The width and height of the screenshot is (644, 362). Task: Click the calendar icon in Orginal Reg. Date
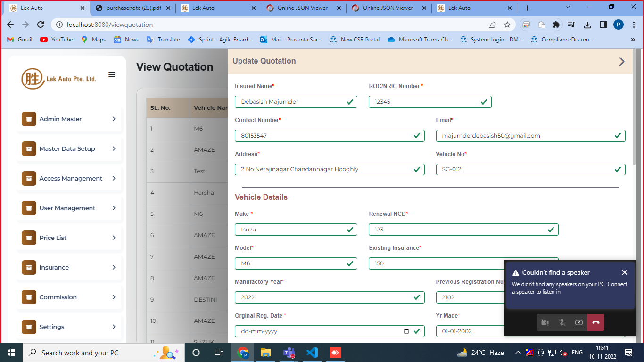[406, 331]
